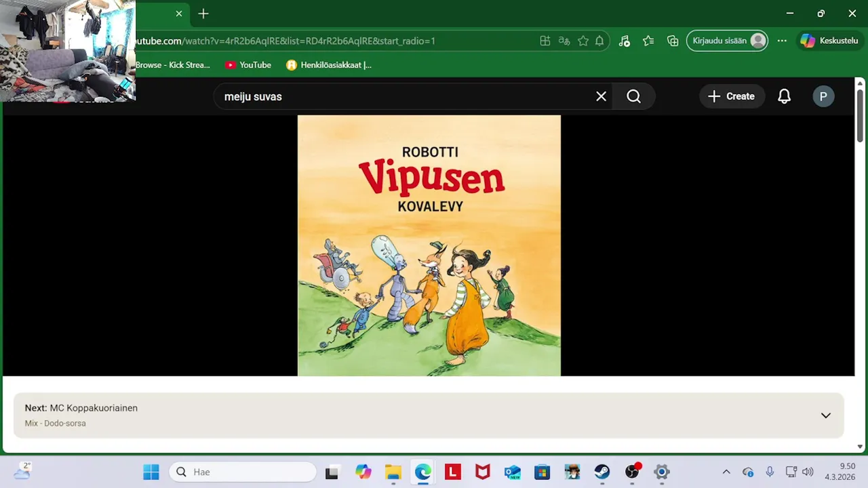Add page to favorites with star icon
Viewport: 868px width, 488px height.
coord(583,41)
